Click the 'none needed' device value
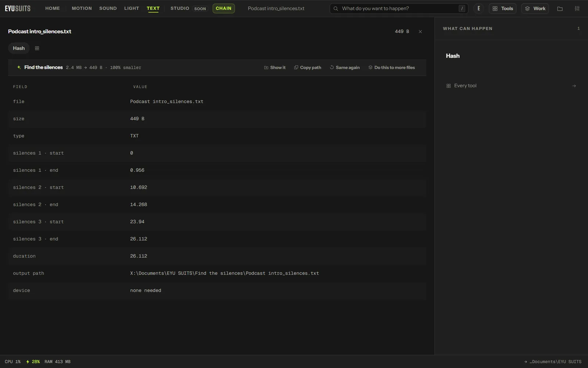 (146, 290)
